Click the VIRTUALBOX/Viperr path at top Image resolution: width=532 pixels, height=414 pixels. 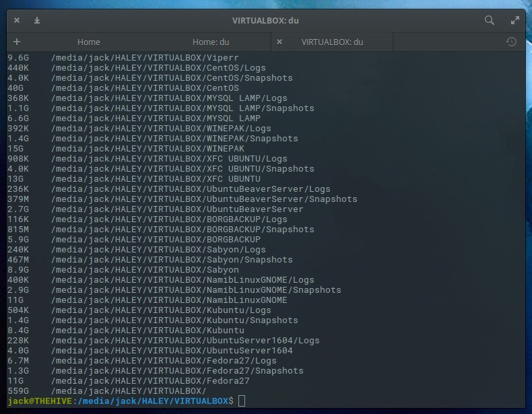144,58
